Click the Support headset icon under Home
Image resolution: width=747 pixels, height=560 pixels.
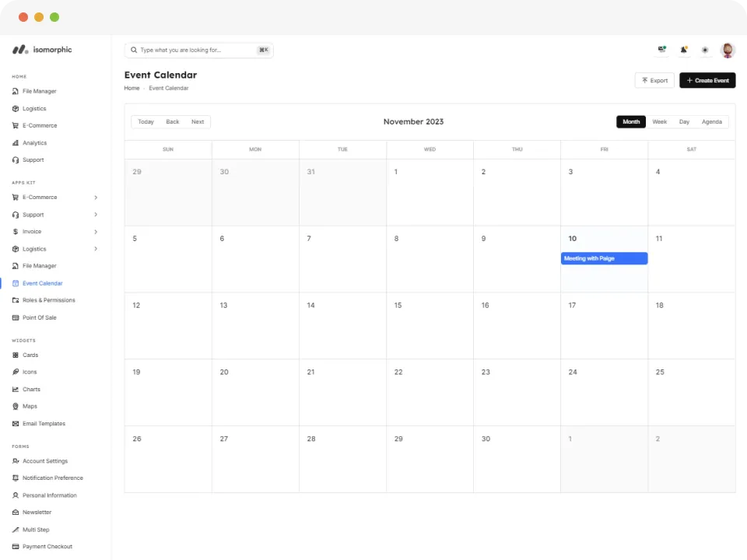(16, 160)
